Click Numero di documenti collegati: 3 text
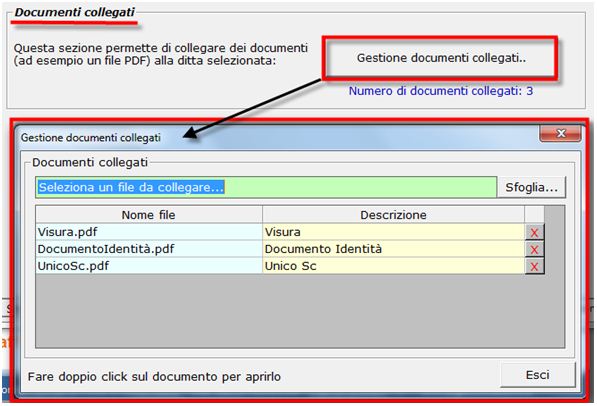This screenshot has height=406, width=597. [x=441, y=91]
